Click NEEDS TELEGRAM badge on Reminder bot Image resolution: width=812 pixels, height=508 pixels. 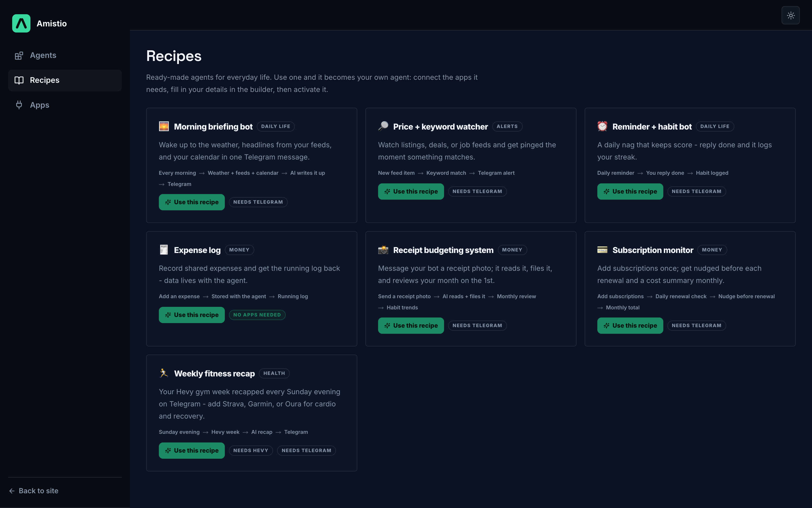696,192
